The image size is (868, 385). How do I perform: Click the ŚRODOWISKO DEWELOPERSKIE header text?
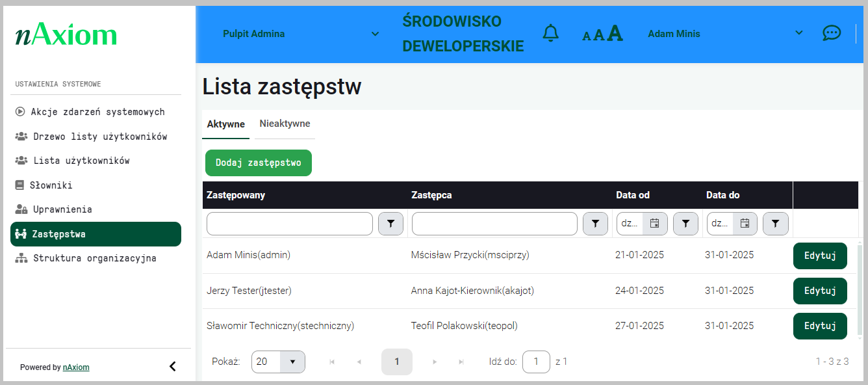[x=463, y=34]
